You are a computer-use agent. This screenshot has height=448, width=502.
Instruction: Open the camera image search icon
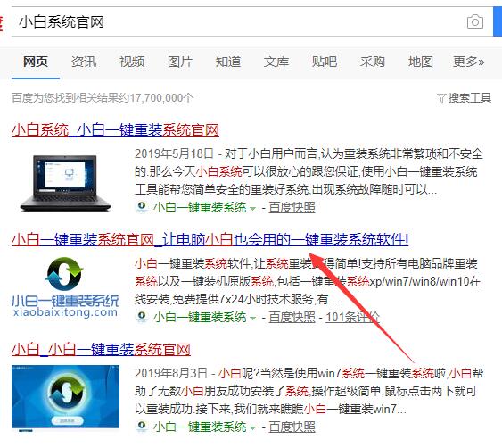click(x=475, y=22)
